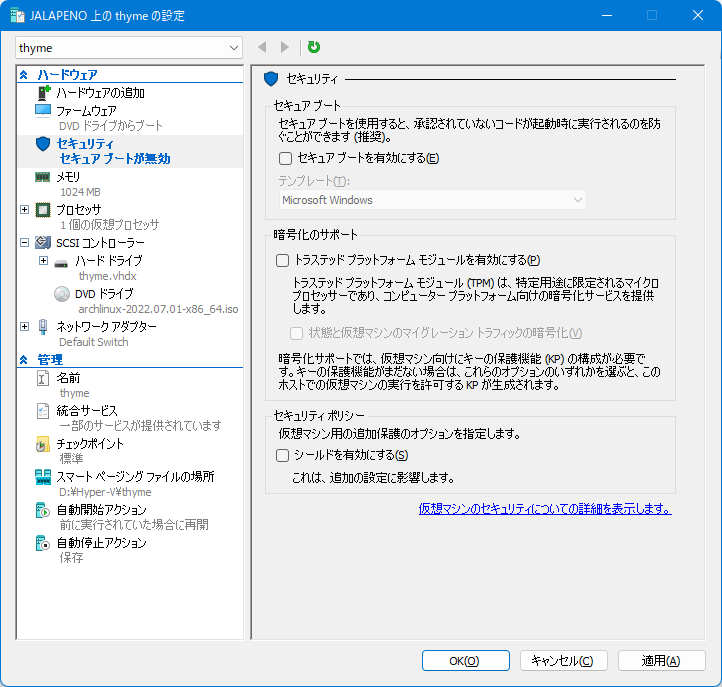
Task: Click the 標準 text under チェックポイント
Action: click(x=71, y=459)
